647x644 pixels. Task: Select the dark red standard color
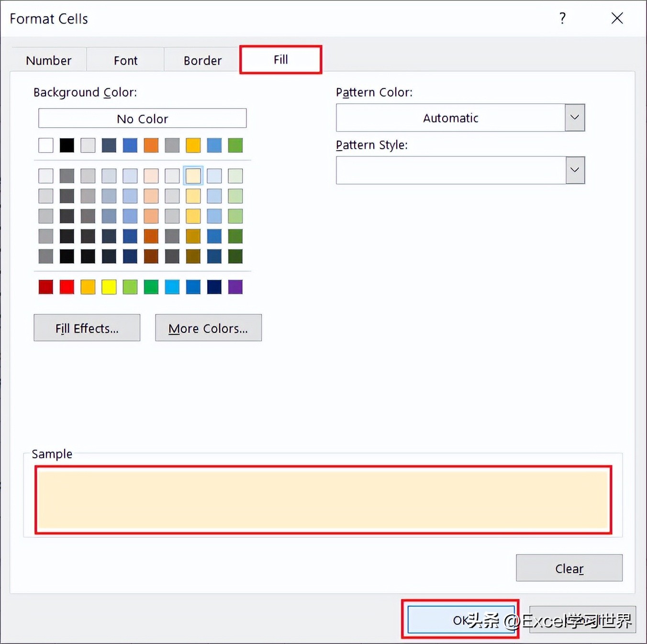coord(46,287)
